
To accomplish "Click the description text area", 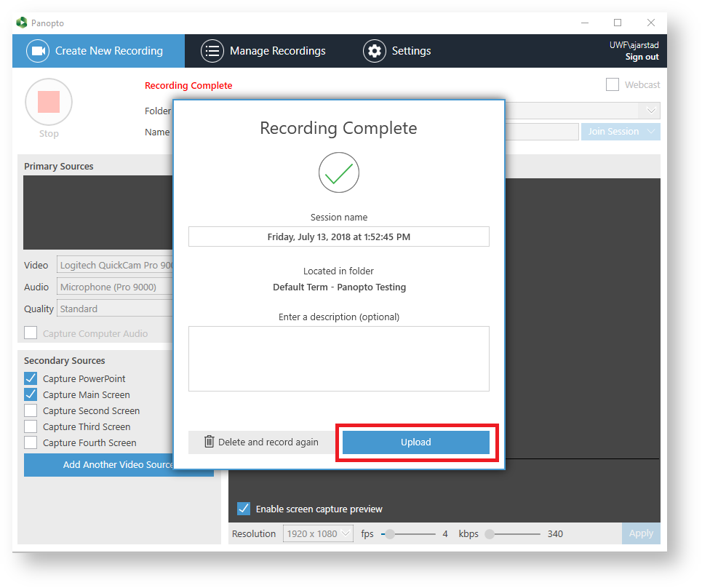I will (339, 359).
